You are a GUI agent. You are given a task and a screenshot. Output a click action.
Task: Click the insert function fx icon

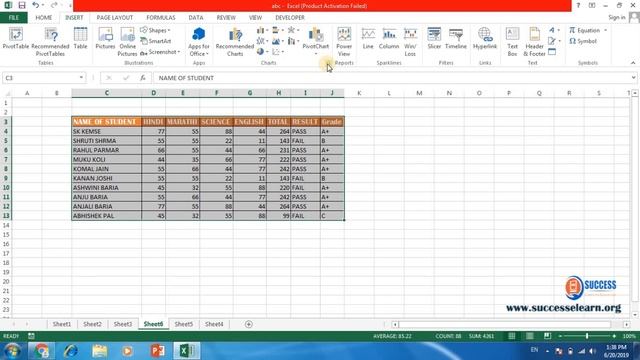[142, 78]
